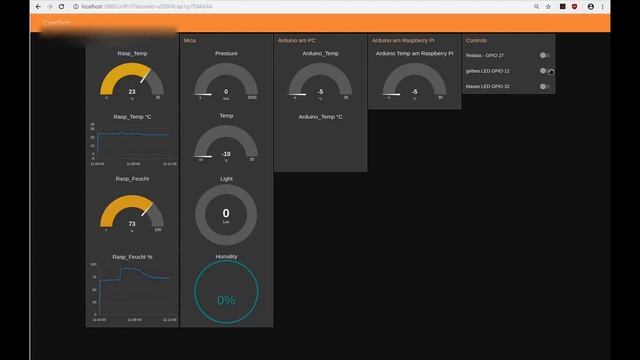Open site info icon beside localhost URL

click(76, 7)
